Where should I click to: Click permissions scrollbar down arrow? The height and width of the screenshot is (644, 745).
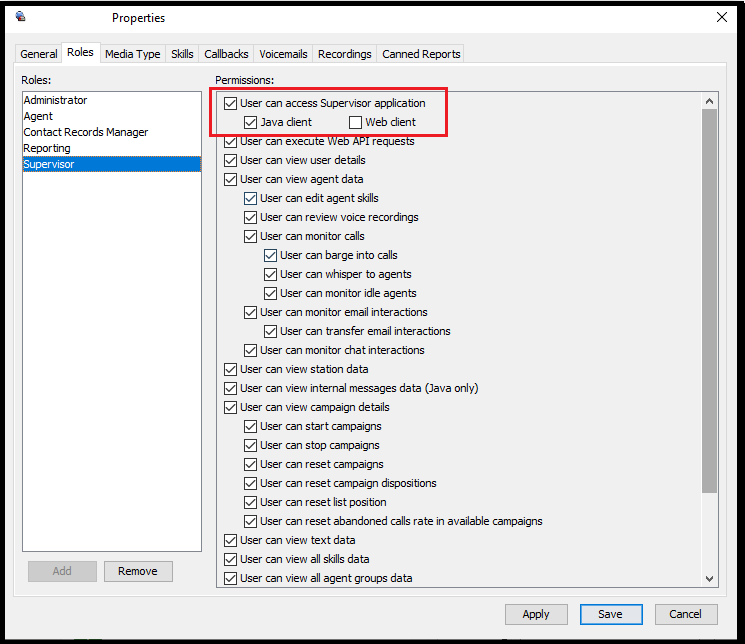tap(709, 578)
